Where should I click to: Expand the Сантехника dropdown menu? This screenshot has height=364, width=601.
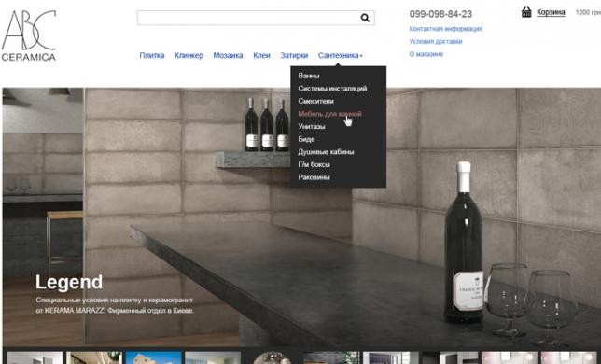[x=340, y=56]
